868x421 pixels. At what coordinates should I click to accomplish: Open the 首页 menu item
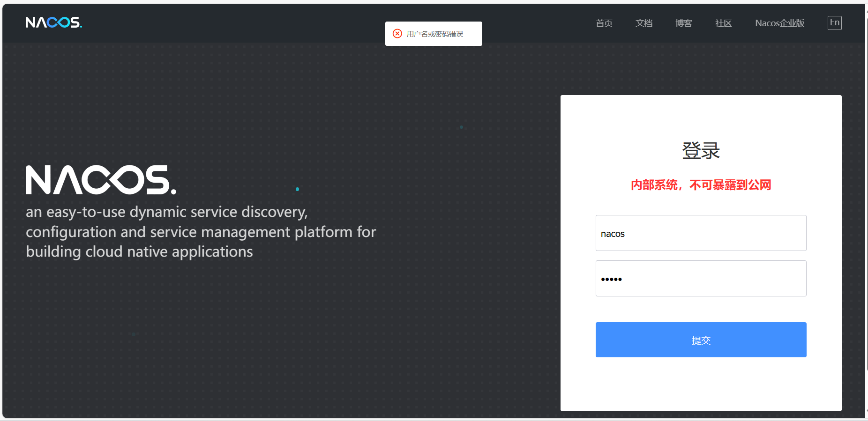pos(604,23)
